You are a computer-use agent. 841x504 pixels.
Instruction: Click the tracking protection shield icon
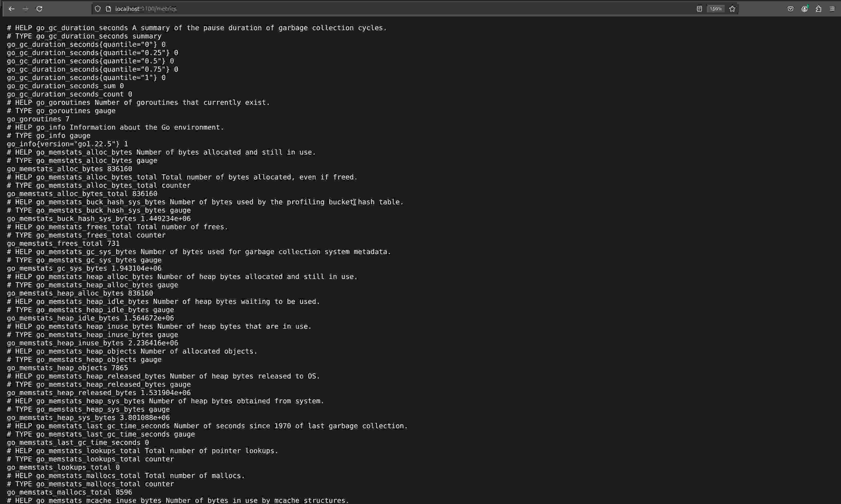98,9
